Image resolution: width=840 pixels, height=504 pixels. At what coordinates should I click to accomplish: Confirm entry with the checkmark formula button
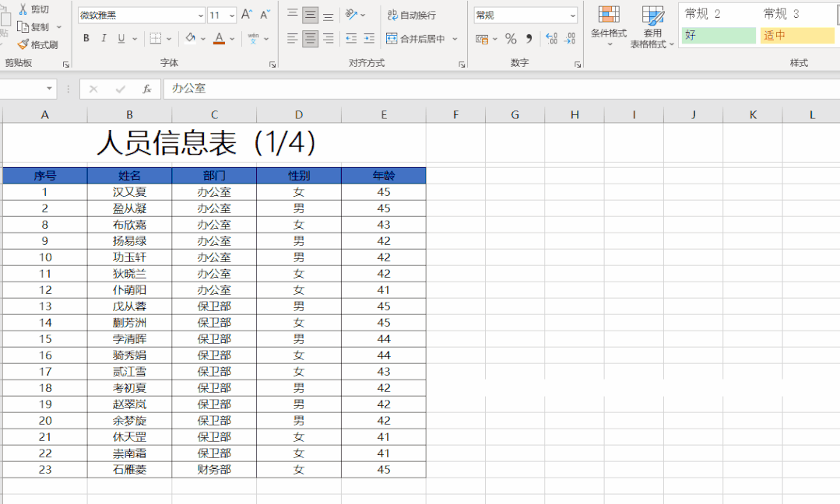(121, 89)
